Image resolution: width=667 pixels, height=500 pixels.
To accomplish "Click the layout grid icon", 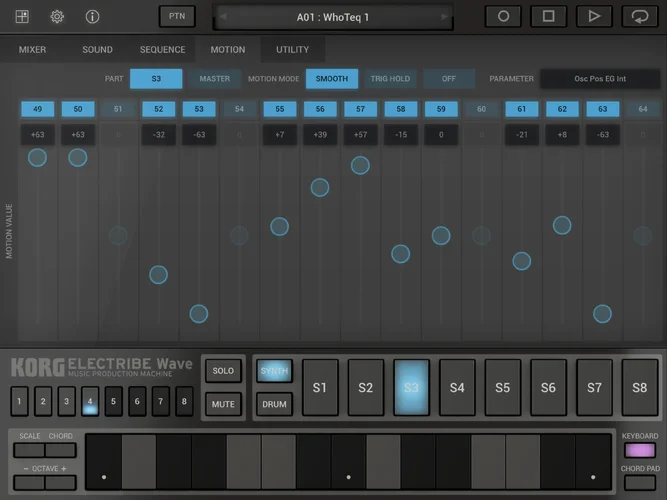I will tap(22, 17).
